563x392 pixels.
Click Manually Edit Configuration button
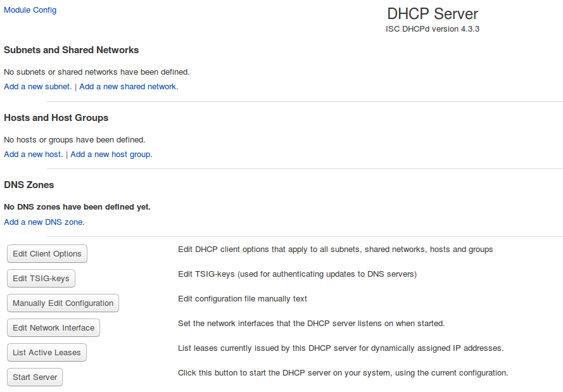[63, 303]
